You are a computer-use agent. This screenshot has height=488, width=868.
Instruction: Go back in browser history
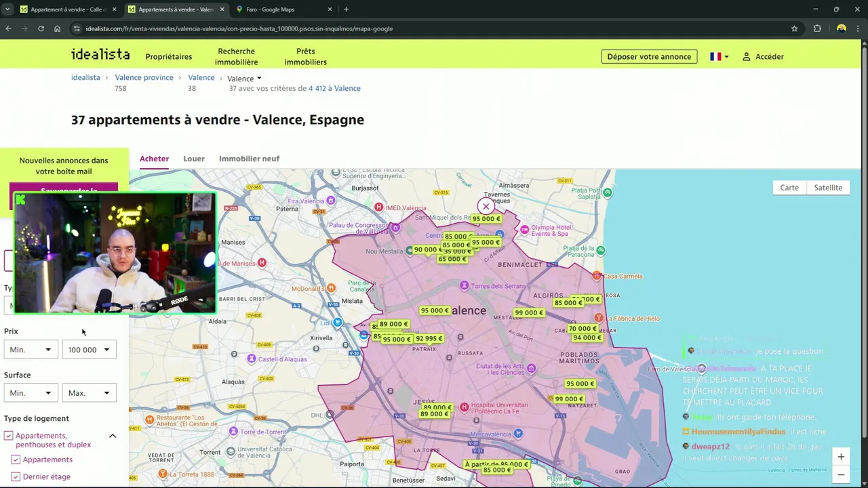click(x=8, y=28)
